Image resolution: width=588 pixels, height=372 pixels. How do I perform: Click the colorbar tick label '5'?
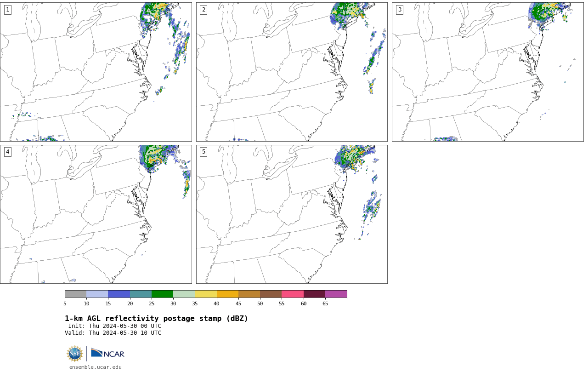click(65, 303)
